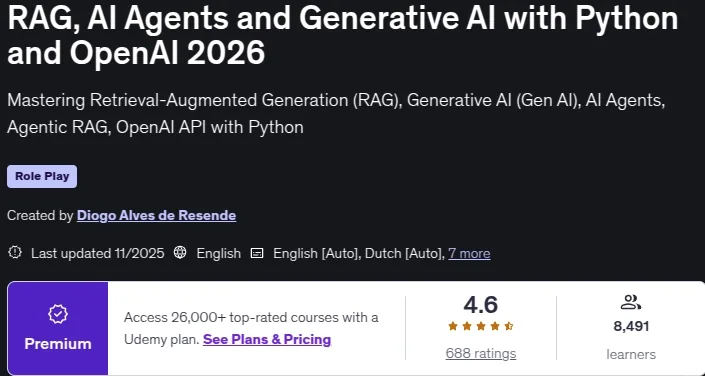The width and height of the screenshot is (705, 376).
Task: Expand the 7 more subtitles link
Action: click(469, 254)
